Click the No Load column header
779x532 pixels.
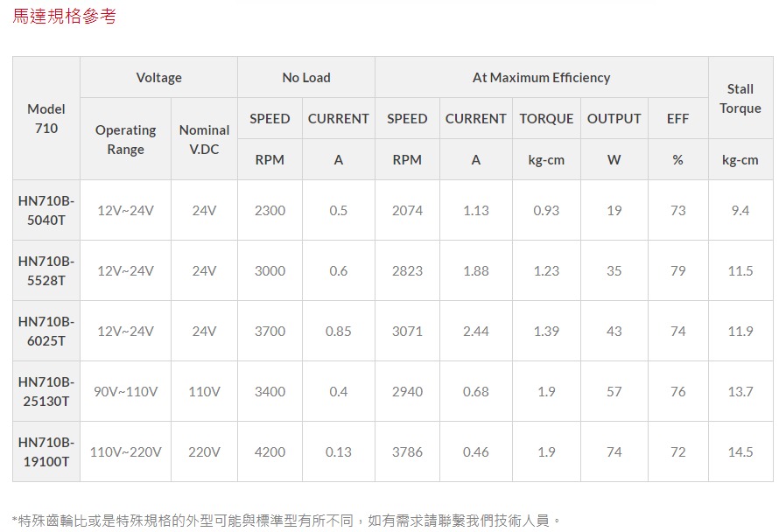tap(305, 78)
